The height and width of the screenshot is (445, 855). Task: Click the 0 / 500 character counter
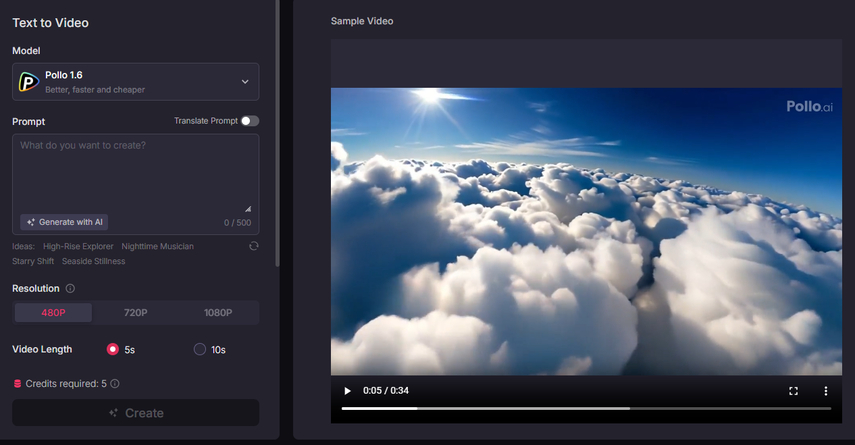(x=238, y=222)
